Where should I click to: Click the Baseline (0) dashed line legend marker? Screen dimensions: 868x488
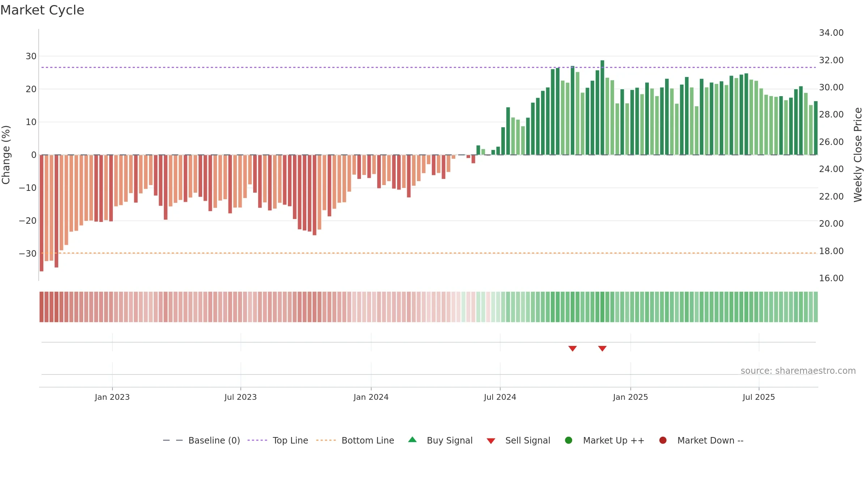[x=173, y=440]
